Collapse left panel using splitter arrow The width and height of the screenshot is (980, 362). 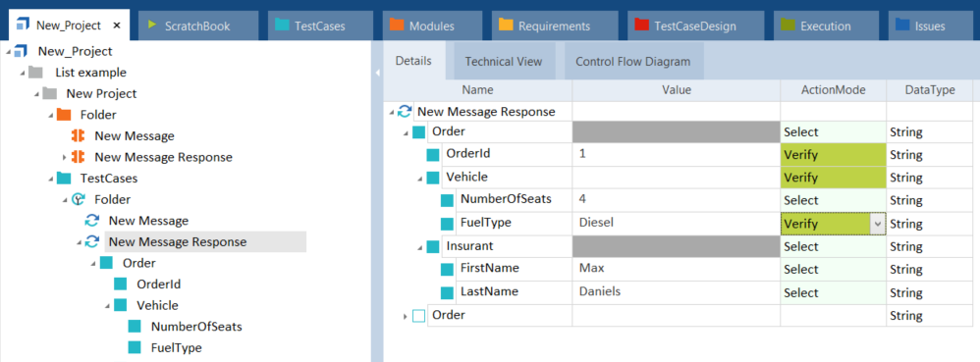[x=377, y=73]
